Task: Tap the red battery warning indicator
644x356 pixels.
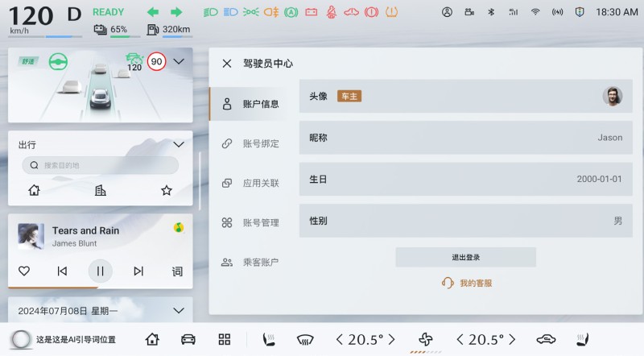Action: (x=312, y=12)
